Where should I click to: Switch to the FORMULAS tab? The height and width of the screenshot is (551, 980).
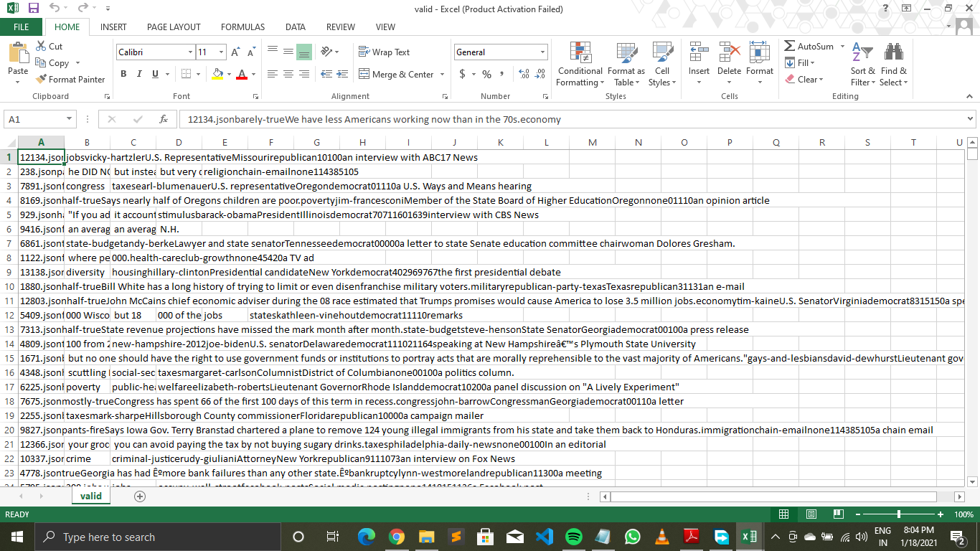coord(242,27)
